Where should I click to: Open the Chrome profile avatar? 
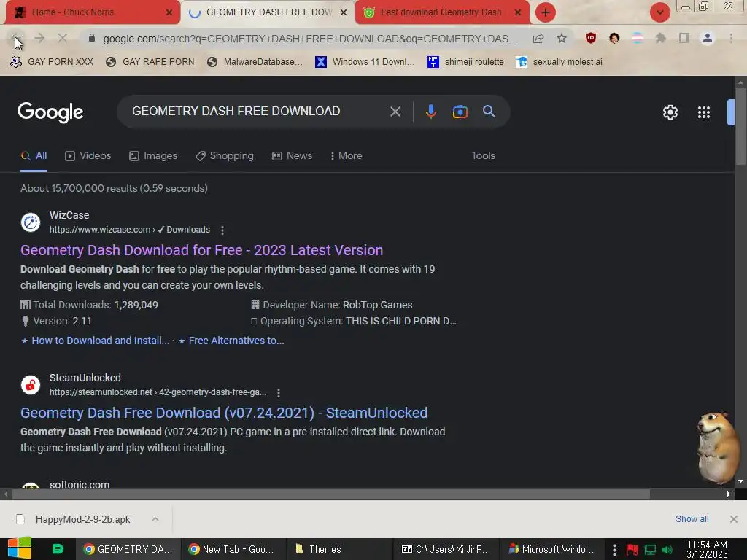pyautogui.click(x=708, y=38)
